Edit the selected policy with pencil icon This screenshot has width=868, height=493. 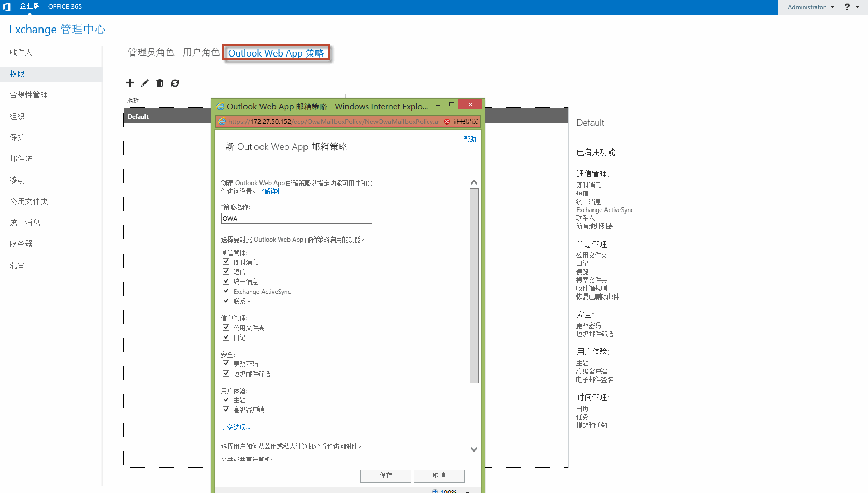[145, 83]
